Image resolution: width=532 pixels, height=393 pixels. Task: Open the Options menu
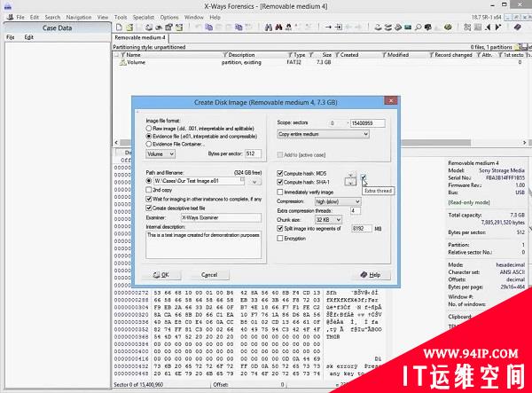point(169,17)
